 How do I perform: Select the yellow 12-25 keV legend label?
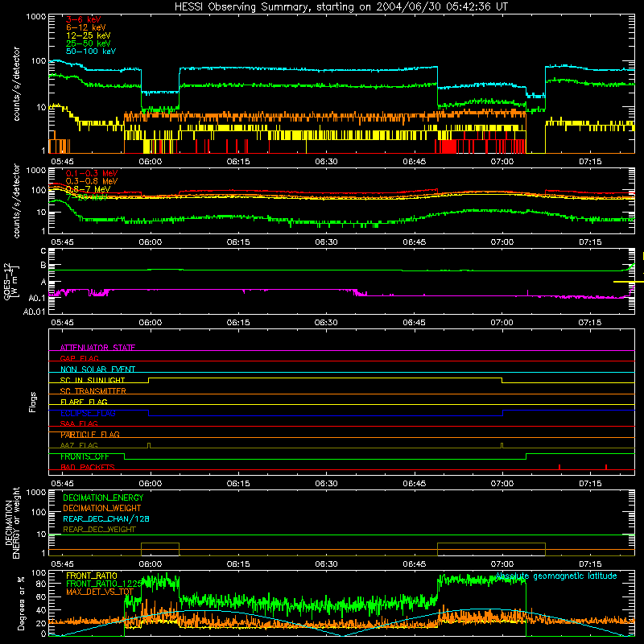(89, 35)
